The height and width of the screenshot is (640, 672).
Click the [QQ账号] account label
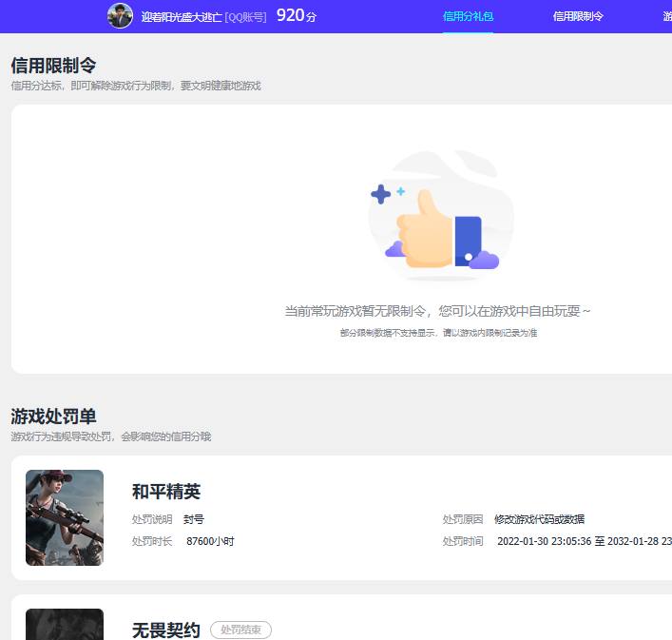point(245,17)
